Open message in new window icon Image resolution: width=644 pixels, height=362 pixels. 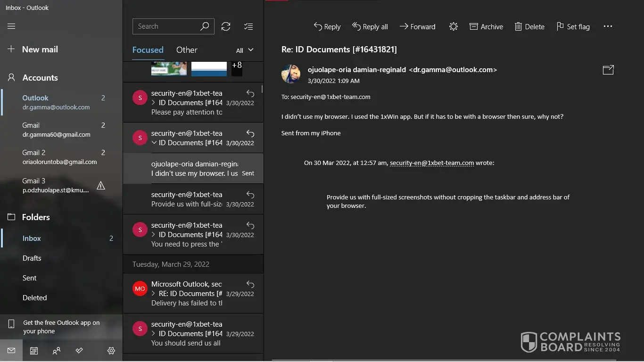[608, 70]
